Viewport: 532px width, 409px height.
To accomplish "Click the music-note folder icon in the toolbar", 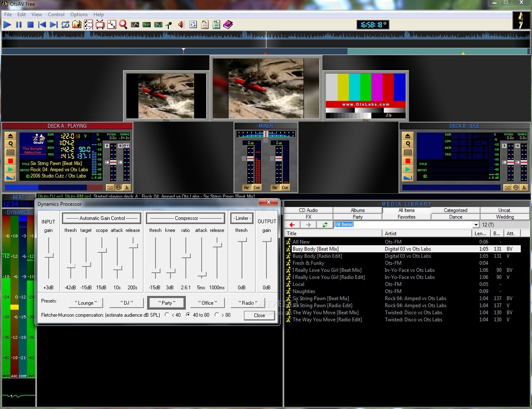I will (77, 25).
